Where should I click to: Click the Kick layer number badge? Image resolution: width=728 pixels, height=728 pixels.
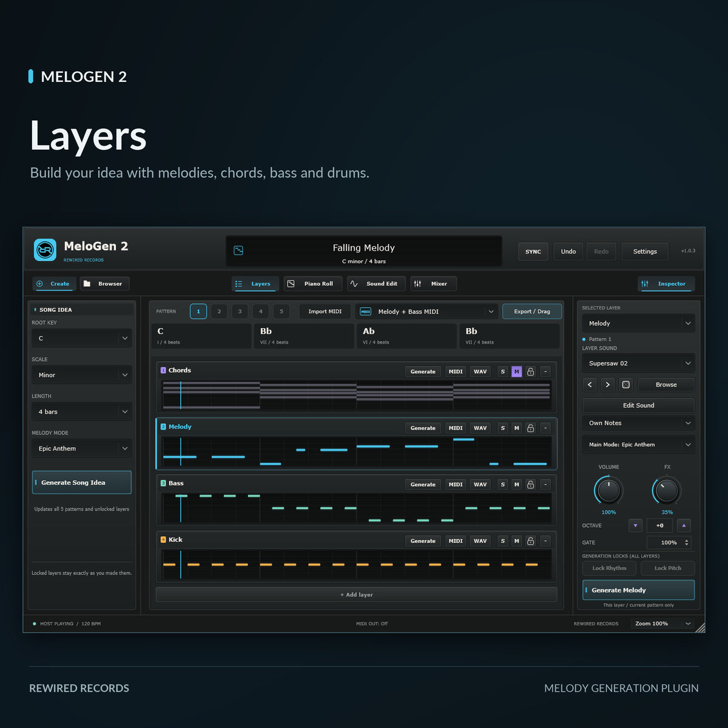tap(163, 539)
